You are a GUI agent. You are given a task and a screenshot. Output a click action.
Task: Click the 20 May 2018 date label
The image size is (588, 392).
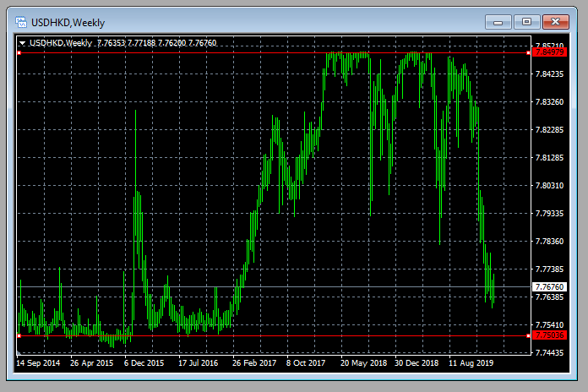(364, 363)
